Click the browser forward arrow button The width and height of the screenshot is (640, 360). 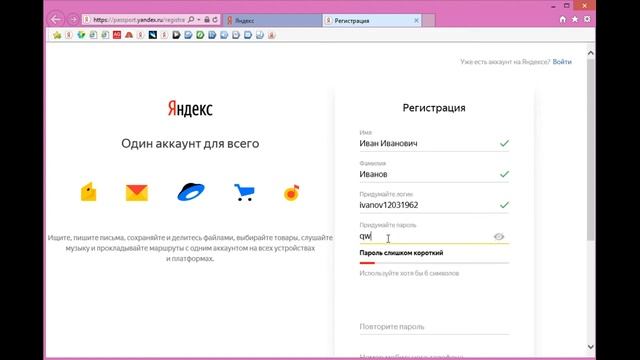coord(73,20)
